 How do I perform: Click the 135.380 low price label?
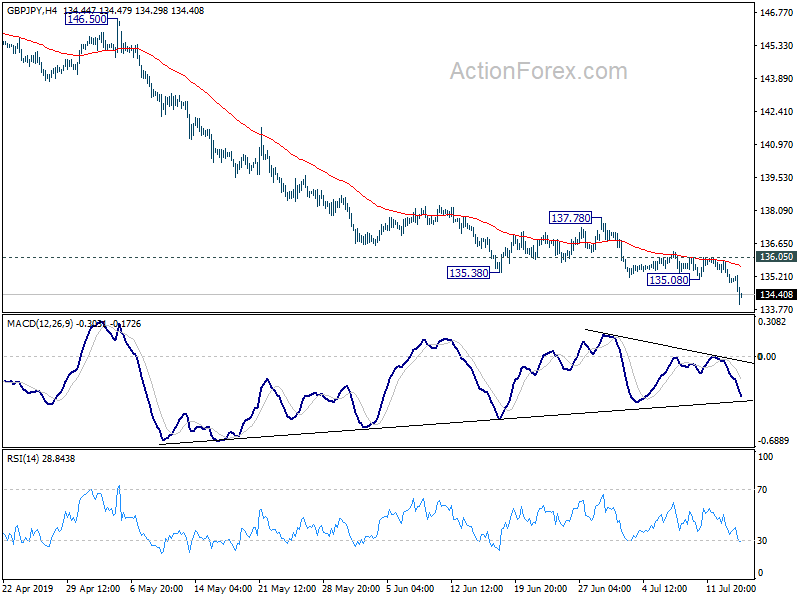(468, 273)
